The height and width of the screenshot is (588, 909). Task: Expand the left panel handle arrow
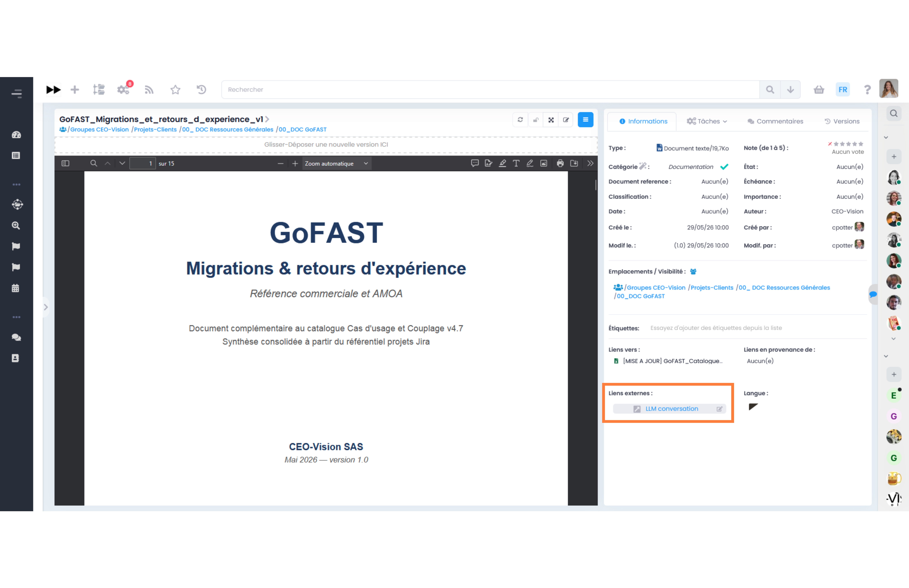click(46, 307)
